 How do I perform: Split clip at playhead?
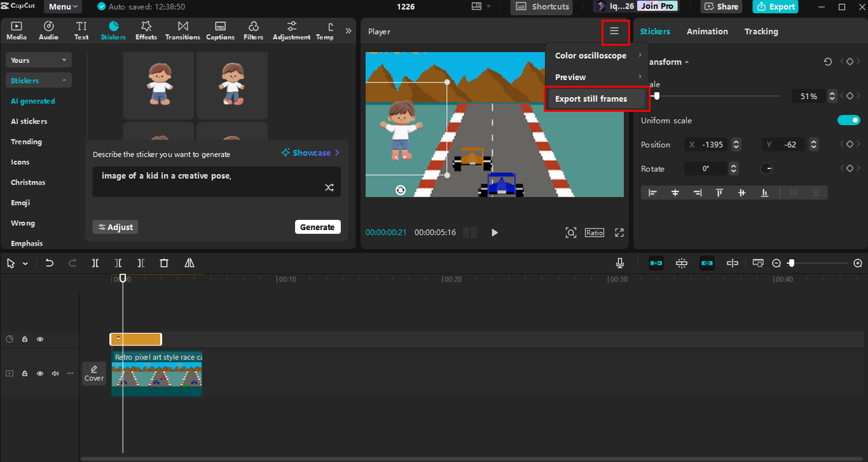pos(96,263)
